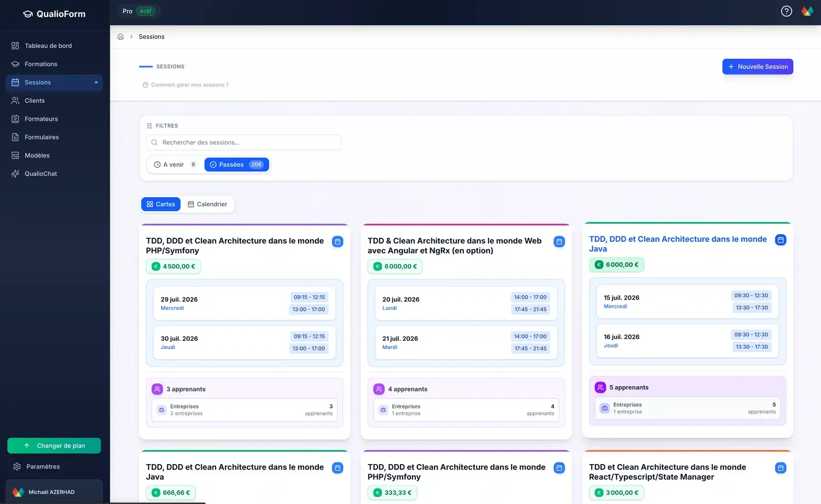This screenshot has width=821, height=504.
Task: Click calendar icon on 666,66 € Java card
Action: pyautogui.click(x=338, y=468)
